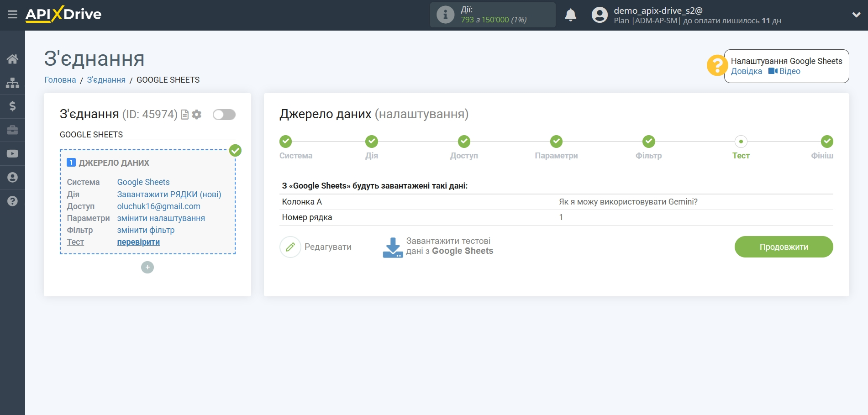Click the перевірити test link
This screenshot has width=868, height=415.
pyautogui.click(x=138, y=242)
